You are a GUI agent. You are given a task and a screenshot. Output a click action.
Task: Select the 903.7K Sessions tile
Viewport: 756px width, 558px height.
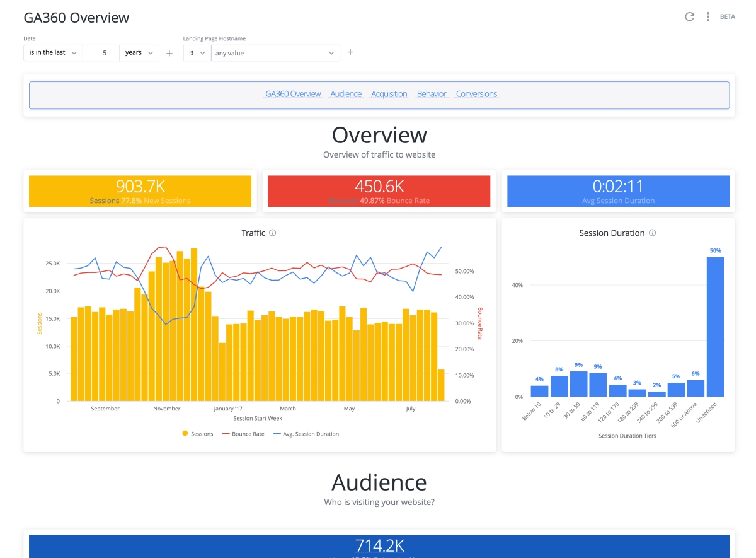pyautogui.click(x=140, y=191)
